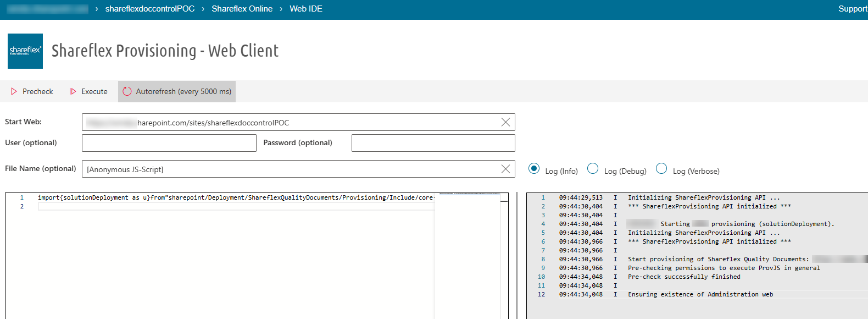
Task: Select the Log (Debug) radio button
Action: coord(593,168)
